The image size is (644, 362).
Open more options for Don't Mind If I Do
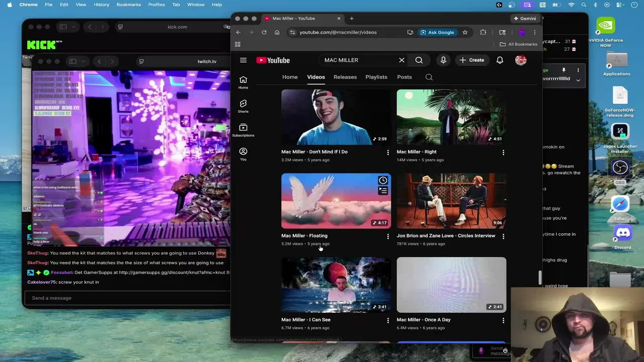point(388,152)
